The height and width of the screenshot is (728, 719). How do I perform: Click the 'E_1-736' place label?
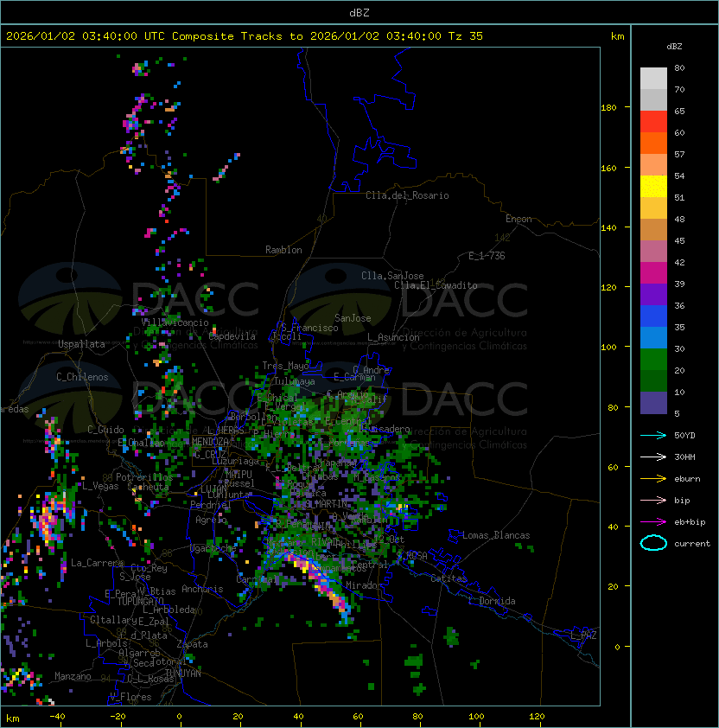click(x=487, y=256)
